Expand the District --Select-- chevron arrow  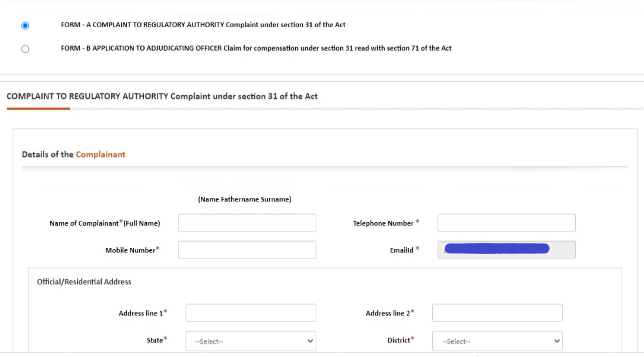(557, 341)
